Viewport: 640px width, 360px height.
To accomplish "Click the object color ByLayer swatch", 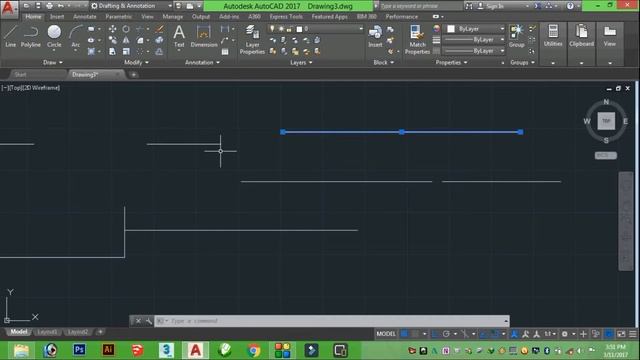I will click(x=451, y=29).
